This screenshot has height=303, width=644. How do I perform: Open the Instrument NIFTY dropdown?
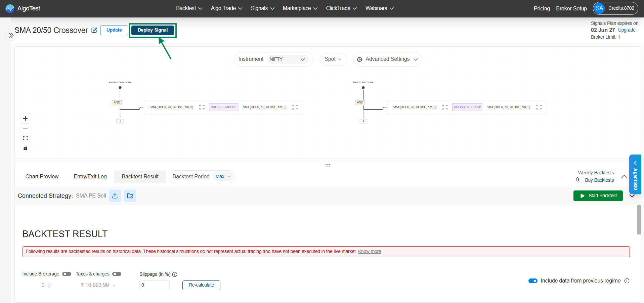287,59
